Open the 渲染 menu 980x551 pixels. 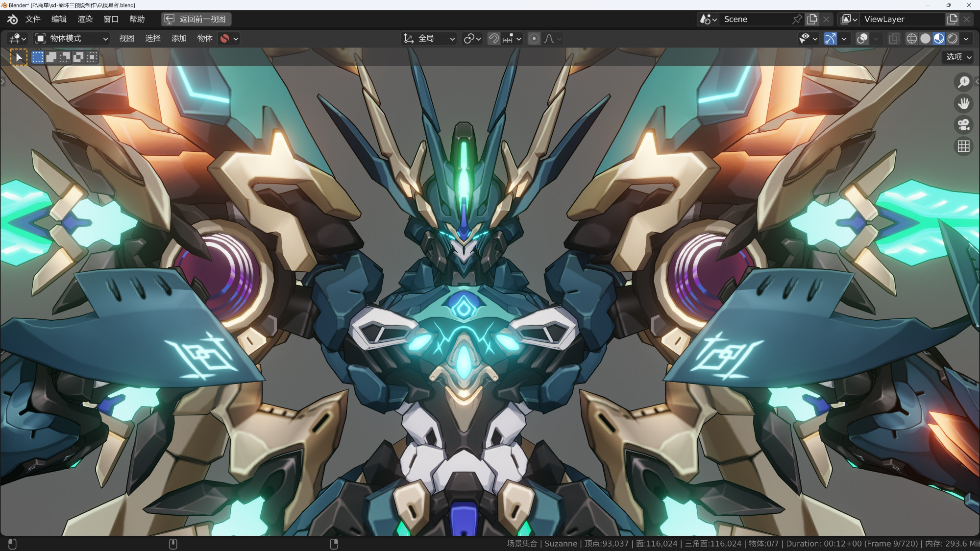[85, 19]
